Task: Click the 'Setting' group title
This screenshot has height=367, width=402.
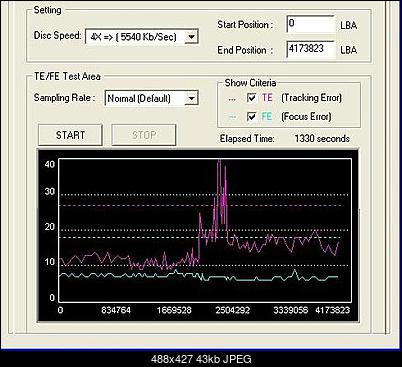Action: 47,10
